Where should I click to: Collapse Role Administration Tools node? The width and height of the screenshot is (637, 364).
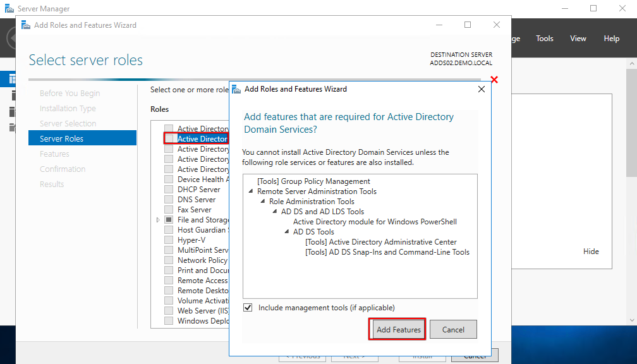point(263,201)
